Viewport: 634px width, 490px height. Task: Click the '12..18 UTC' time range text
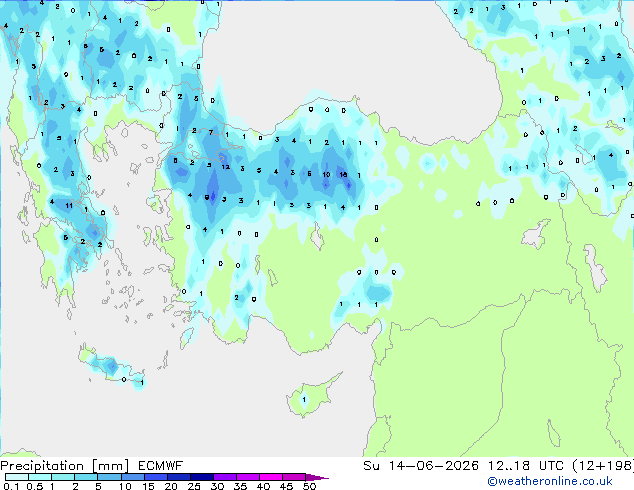click(526, 466)
